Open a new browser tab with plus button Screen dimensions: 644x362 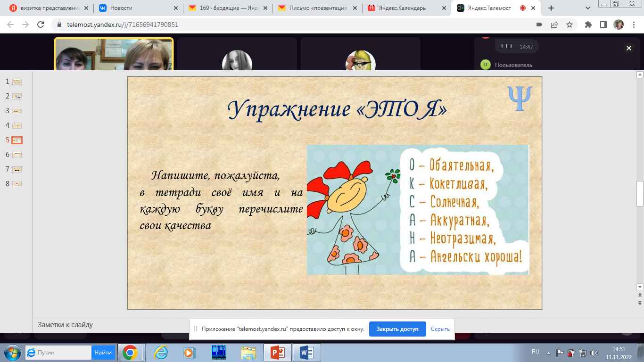pyautogui.click(x=551, y=8)
